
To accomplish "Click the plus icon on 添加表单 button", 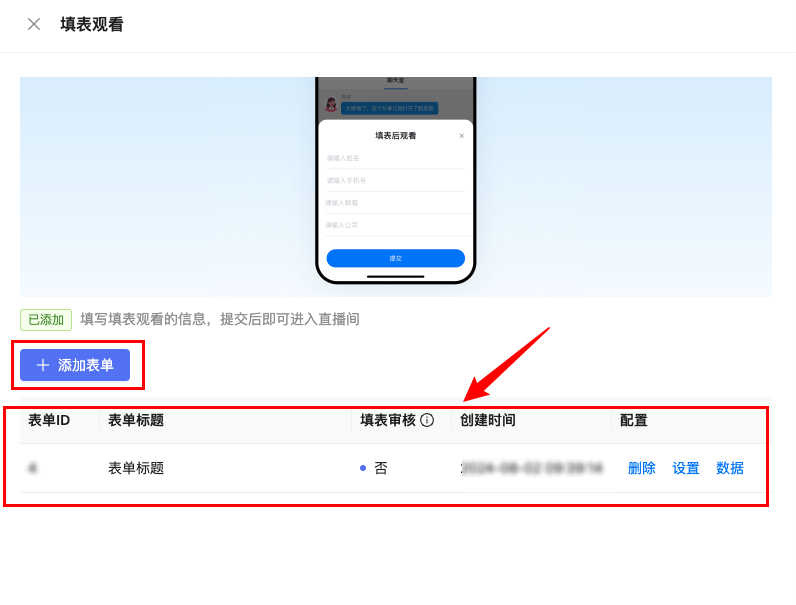I will [x=43, y=365].
